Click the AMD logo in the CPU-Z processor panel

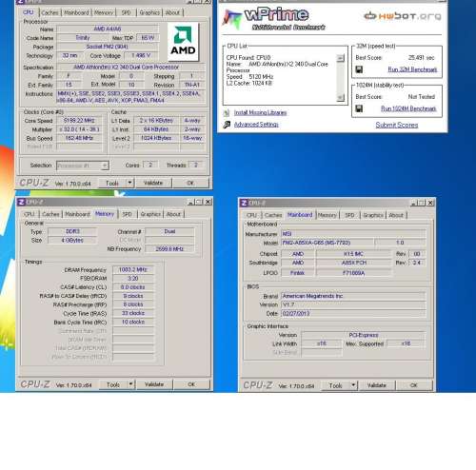[x=183, y=42]
